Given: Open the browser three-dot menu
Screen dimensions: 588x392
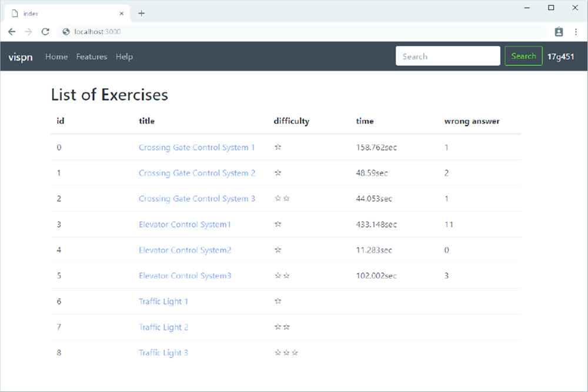Looking at the screenshot, I should pyautogui.click(x=576, y=32).
